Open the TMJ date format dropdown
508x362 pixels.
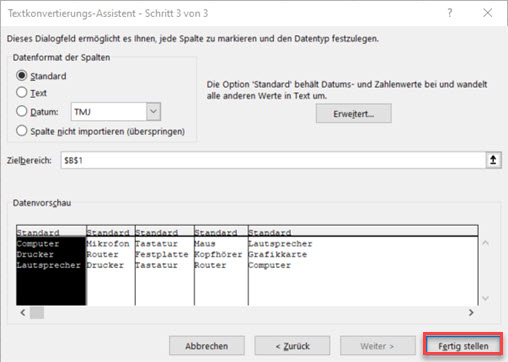[153, 112]
